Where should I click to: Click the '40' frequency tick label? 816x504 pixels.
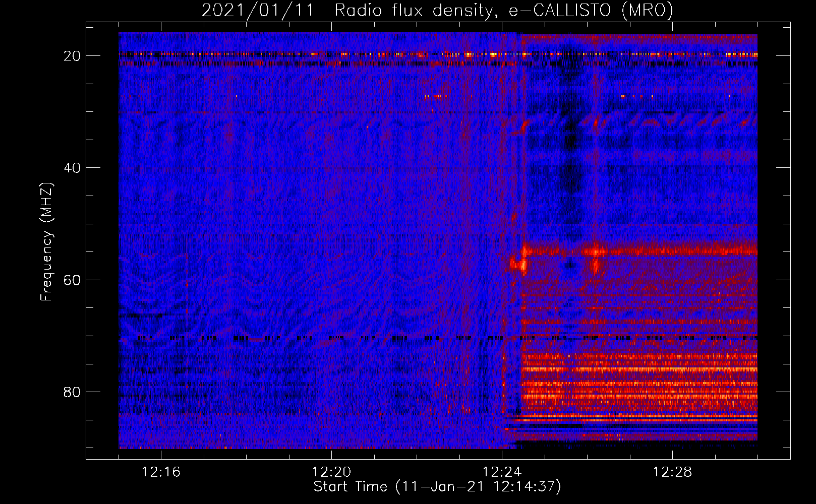73,168
